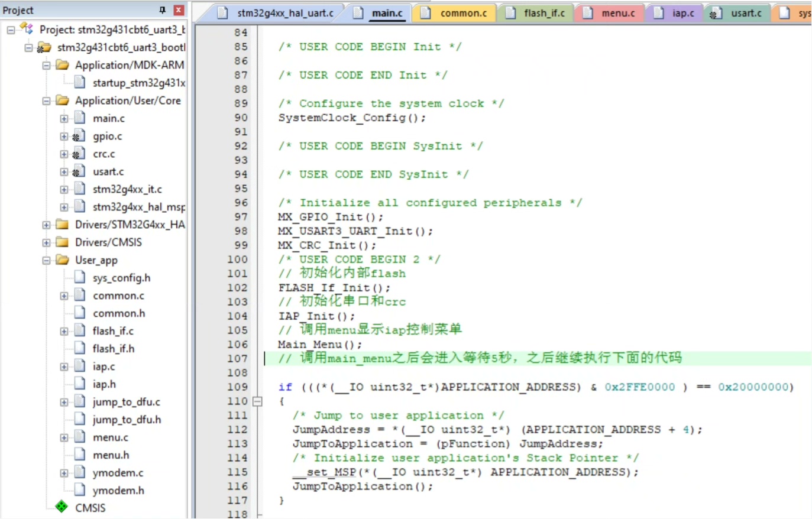Click stm32g4xx_it.c file icon

click(x=80, y=189)
